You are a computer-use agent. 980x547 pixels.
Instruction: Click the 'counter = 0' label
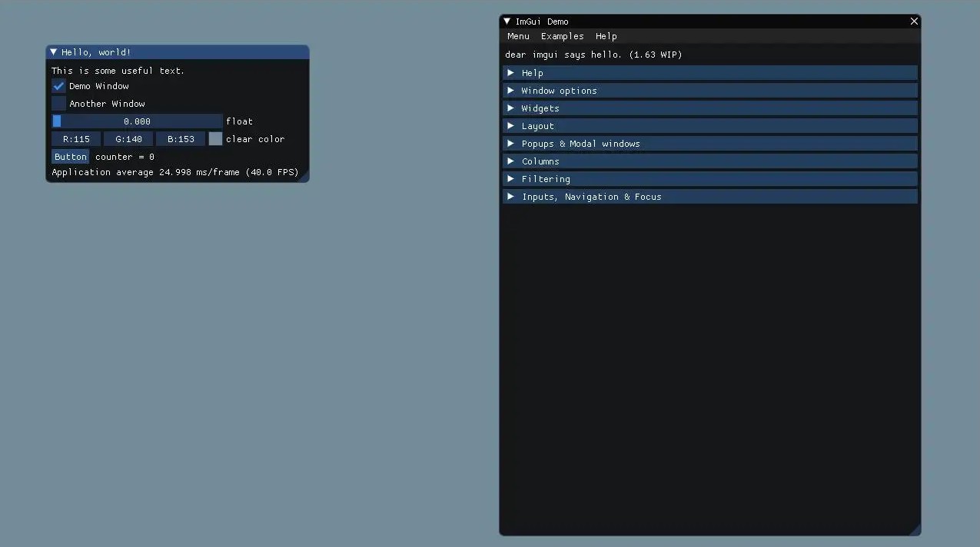pyautogui.click(x=125, y=157)
